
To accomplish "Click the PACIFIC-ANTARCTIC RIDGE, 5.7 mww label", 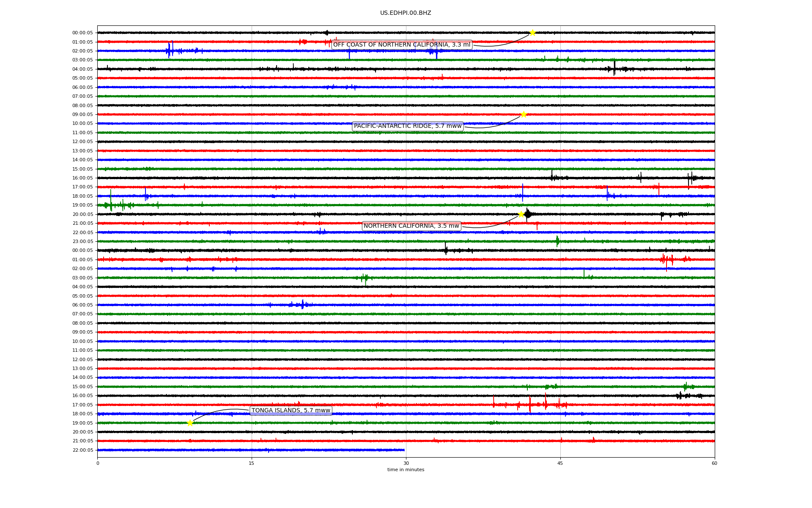I will coord(407,126).
